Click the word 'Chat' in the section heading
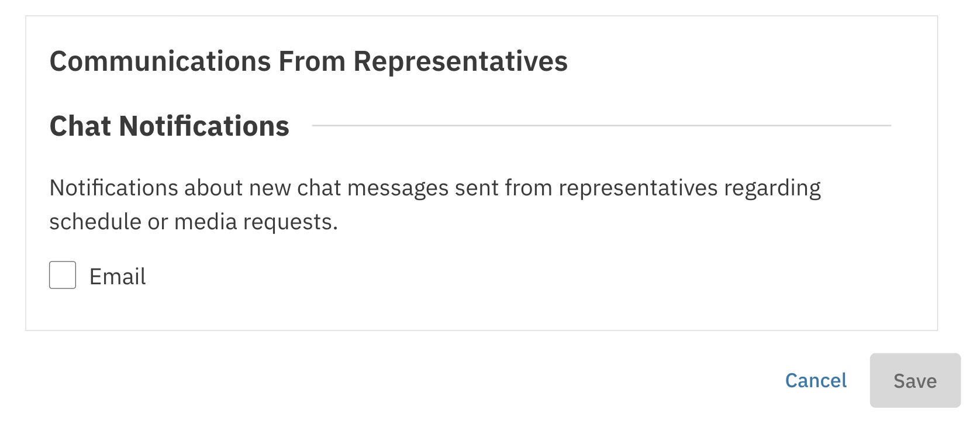Image resolution: width=980 pixels, height=427 pixels. (x=80, y=126)
